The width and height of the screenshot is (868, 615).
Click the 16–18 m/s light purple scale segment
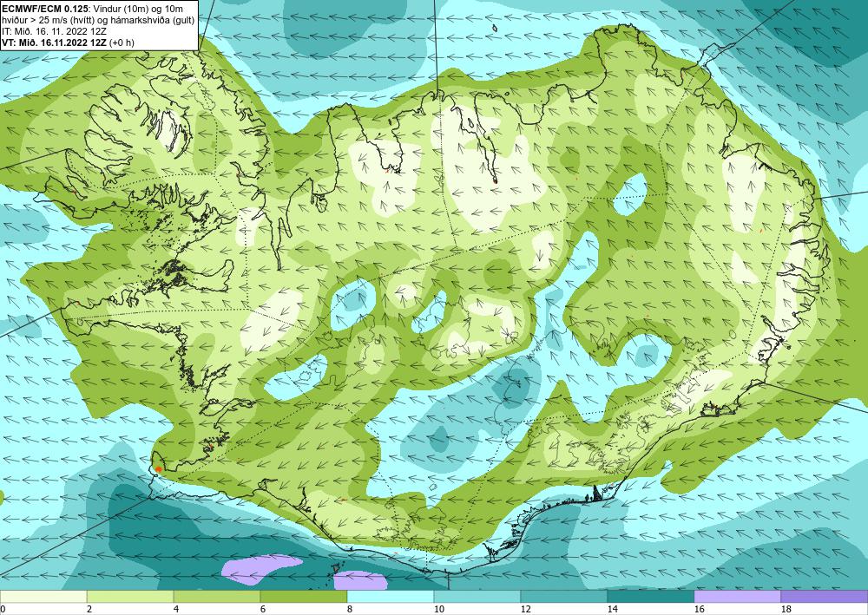coord(737,597)
